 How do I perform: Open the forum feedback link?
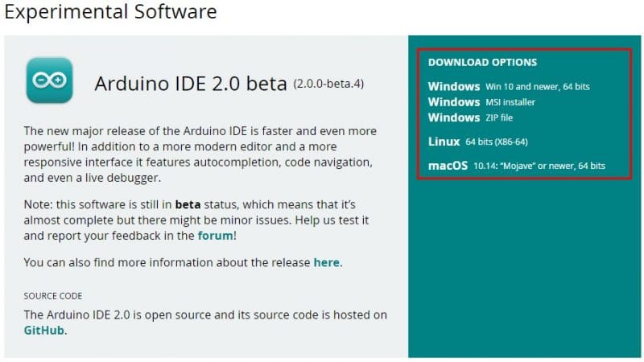215,236
